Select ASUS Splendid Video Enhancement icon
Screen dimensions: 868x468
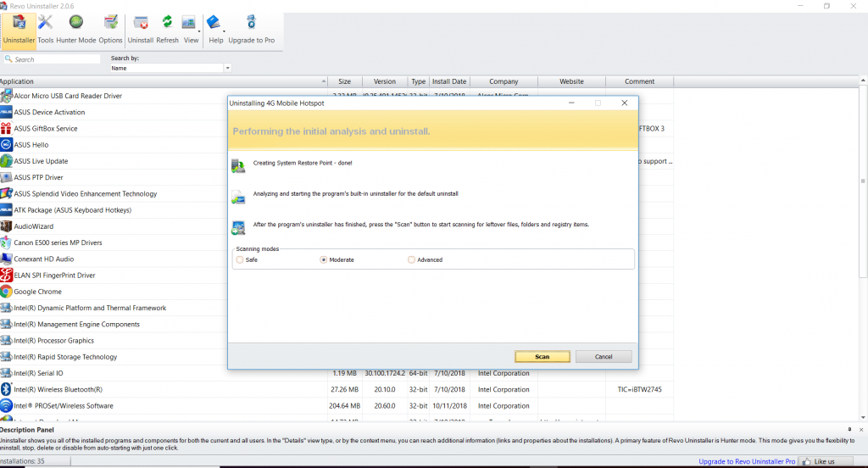[x=6, y=194]
